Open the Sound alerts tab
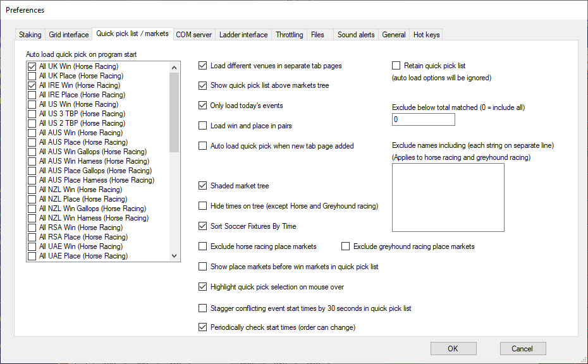Image resolution: width=588 pixels, height=364 pixels. pyautogui.click(x=356, y=35)
